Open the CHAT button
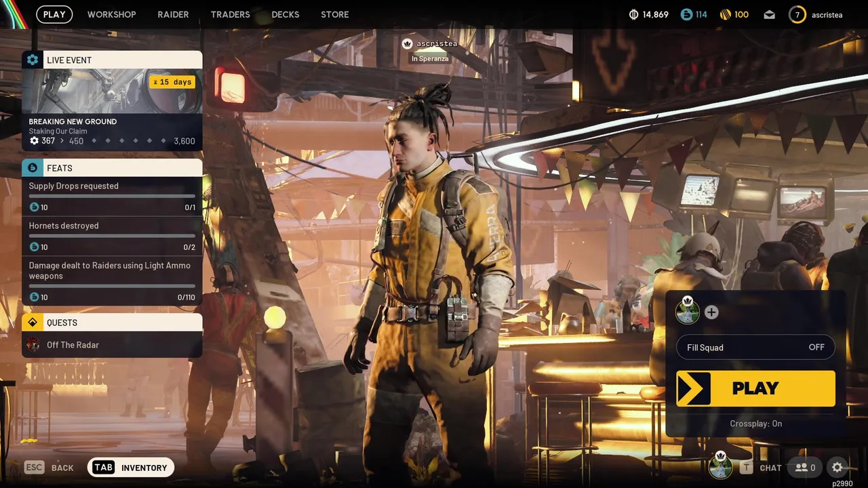The width and height of the screenshot is (868, 488). coord(761,468)
